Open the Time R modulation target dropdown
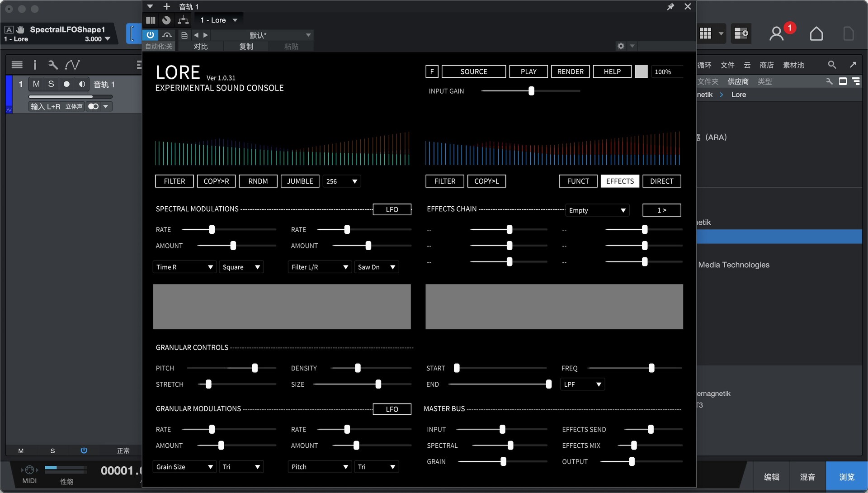 [x=184, y=267]
